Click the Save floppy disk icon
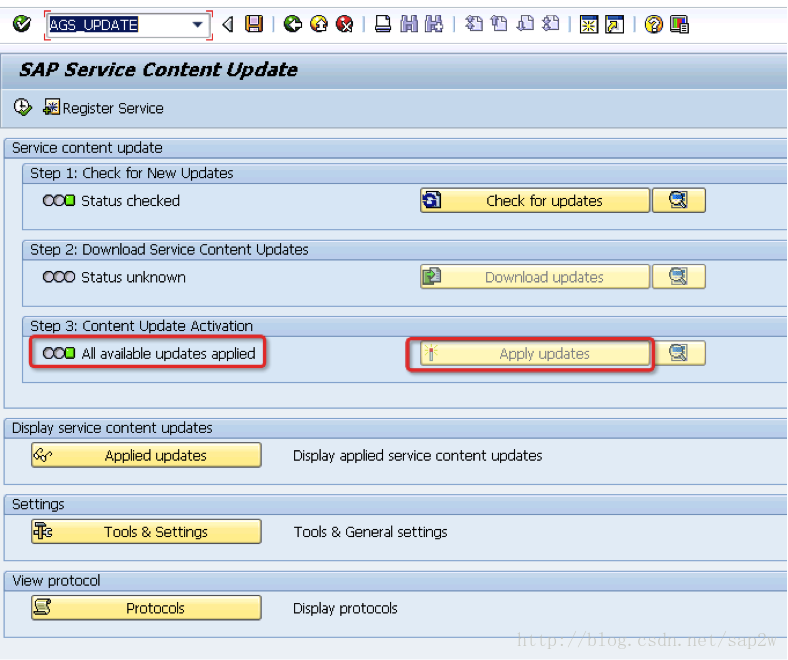 [x=254, y=24]
